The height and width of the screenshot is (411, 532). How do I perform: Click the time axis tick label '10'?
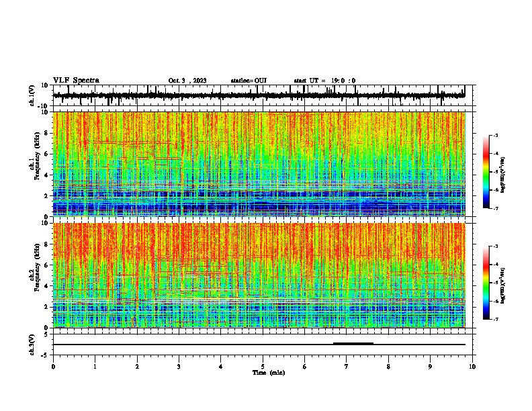pos(472,367)
